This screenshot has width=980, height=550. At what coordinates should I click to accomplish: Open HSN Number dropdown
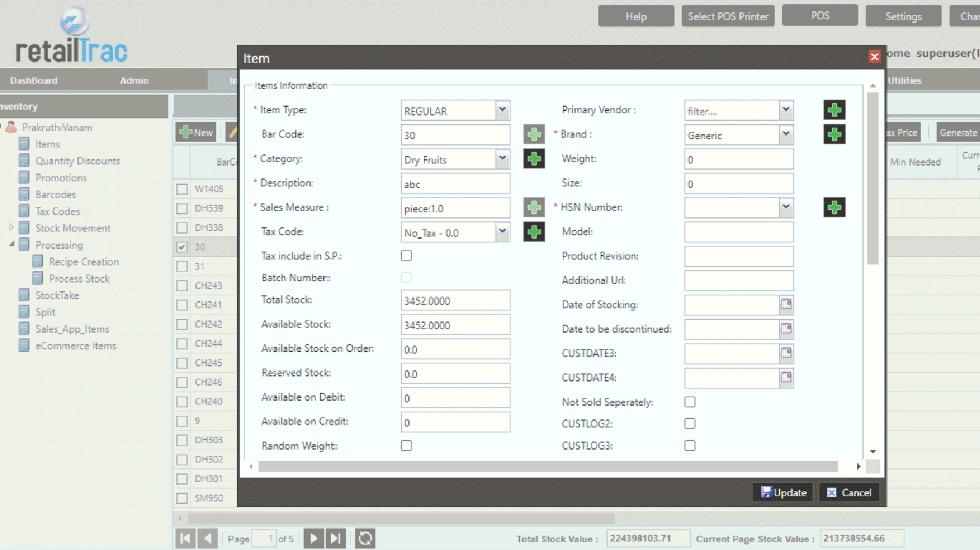pos(786,208)
